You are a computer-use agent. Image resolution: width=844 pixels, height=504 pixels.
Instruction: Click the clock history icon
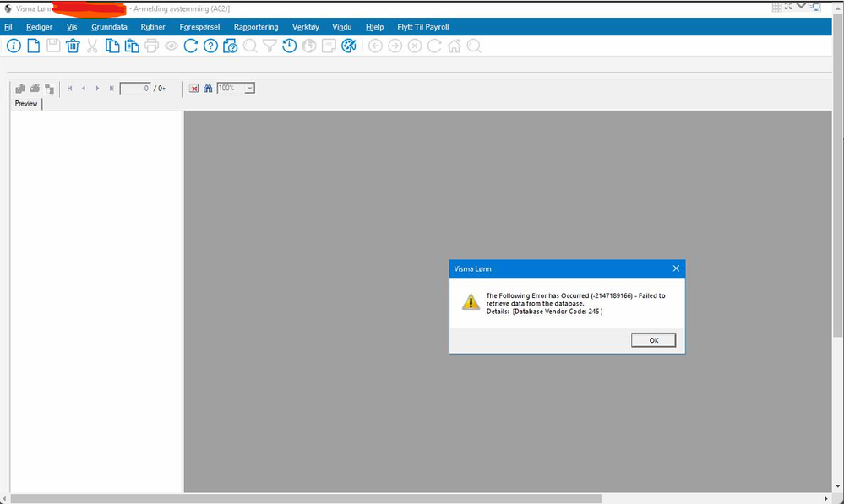pos(289,46)
